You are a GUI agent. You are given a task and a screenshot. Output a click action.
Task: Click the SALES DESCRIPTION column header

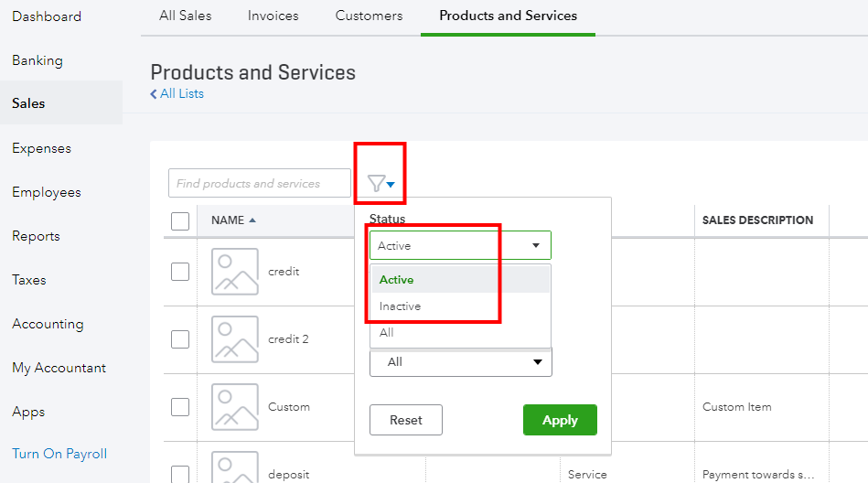(758, 220)
